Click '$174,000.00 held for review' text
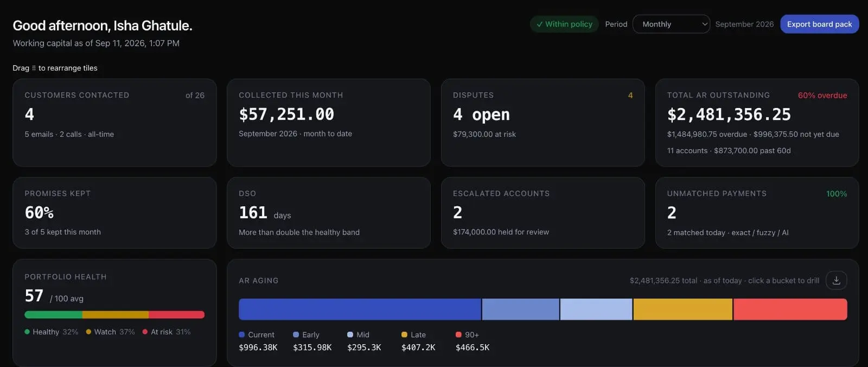The height and width of the screenshot is (367, 868). 501,232
